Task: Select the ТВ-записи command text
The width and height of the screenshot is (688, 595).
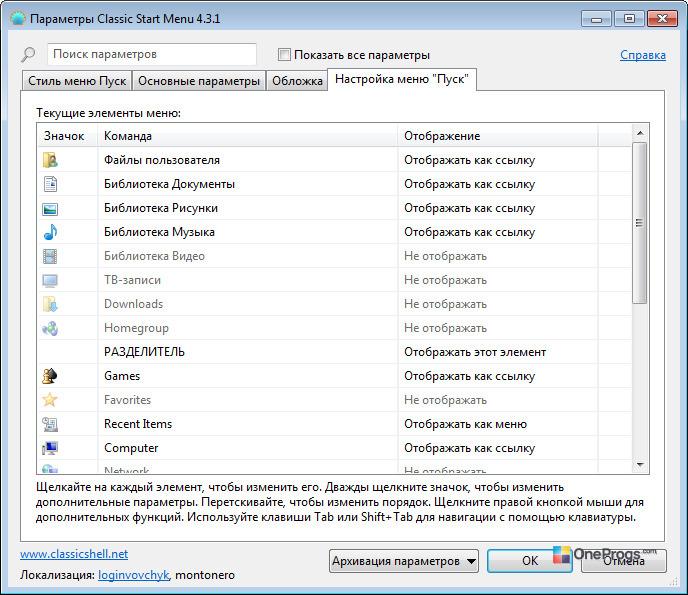Action: tap(132, 280)
